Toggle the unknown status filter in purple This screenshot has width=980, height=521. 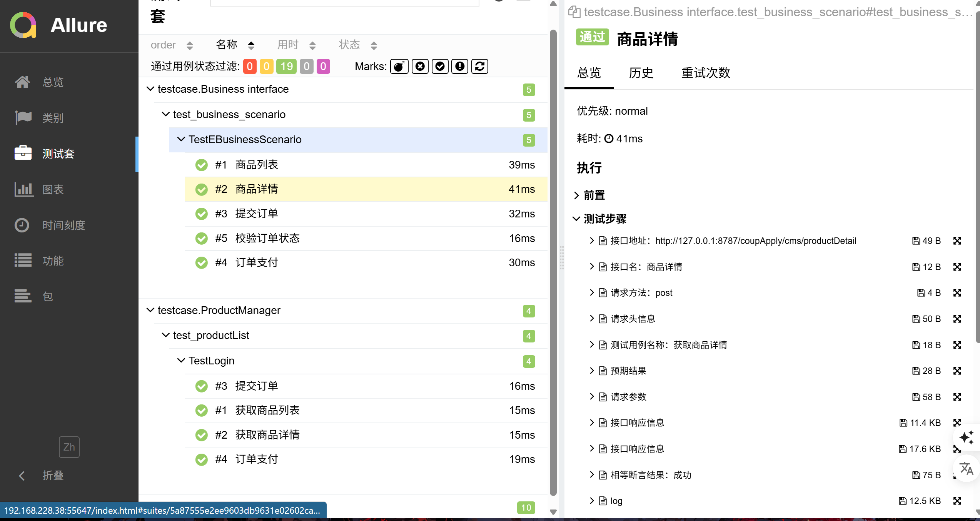coord(323,66)
